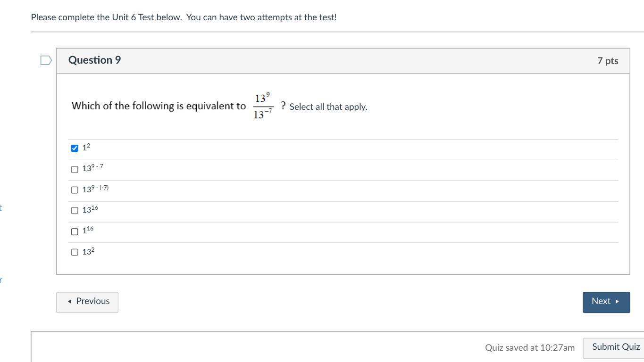Click the 13⁹ over 13⁻⁷ fraction image
The width and height of the screenshot is (644, 362).
(x=263, y=106)
